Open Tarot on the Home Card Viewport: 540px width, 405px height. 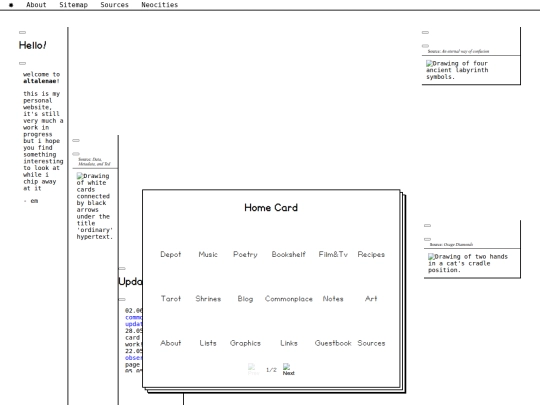170,299
